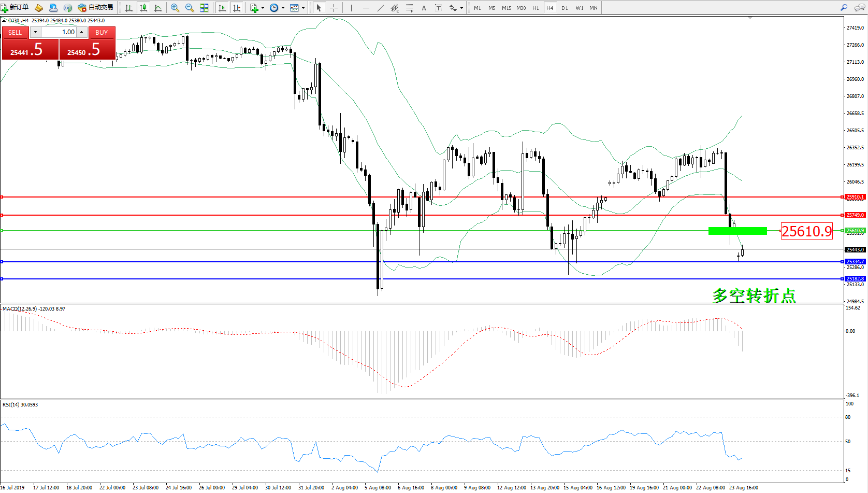Click the zoom out magnifier icon
Viewport: 868px width, 493px height.
pyautogui.click(x=189, y=8)
